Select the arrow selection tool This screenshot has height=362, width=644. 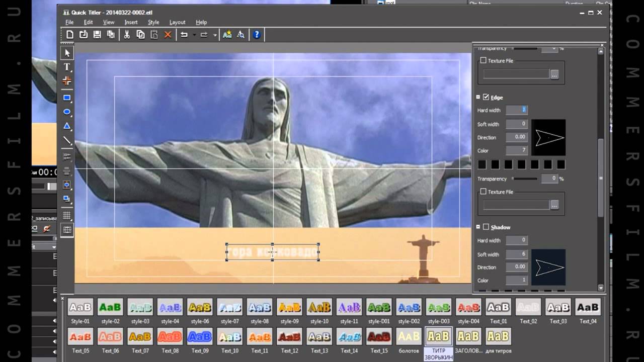point(67,53)
